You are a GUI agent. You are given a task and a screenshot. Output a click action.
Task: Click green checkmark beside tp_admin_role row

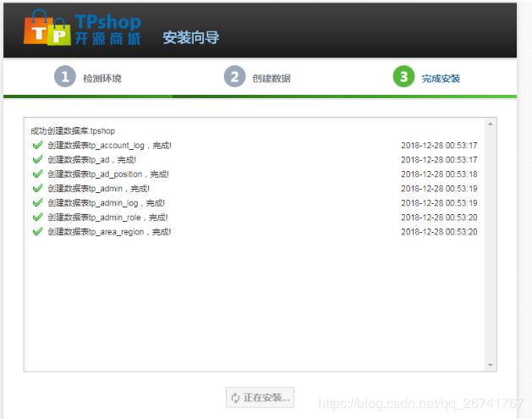(37, 217)
